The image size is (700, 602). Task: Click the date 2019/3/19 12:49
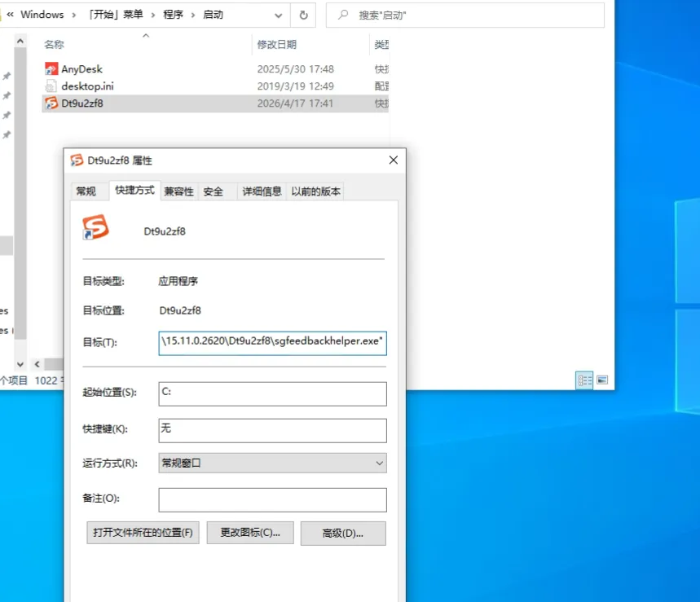[295, 86]
